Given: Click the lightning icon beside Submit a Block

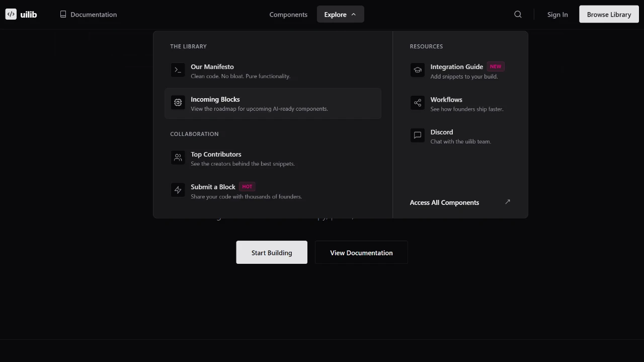Looking at the screenshot, I should (x=178, y=190).
